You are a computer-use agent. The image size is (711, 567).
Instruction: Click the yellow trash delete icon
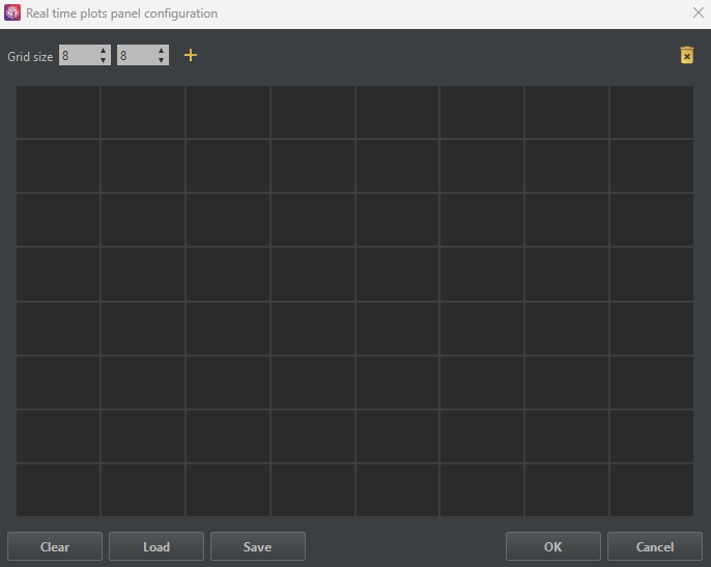(x=687, y=56)
